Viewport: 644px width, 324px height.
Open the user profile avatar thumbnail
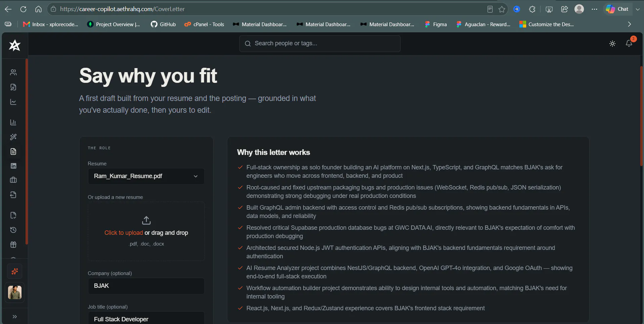pyautogui.click(x=15, y=292)
